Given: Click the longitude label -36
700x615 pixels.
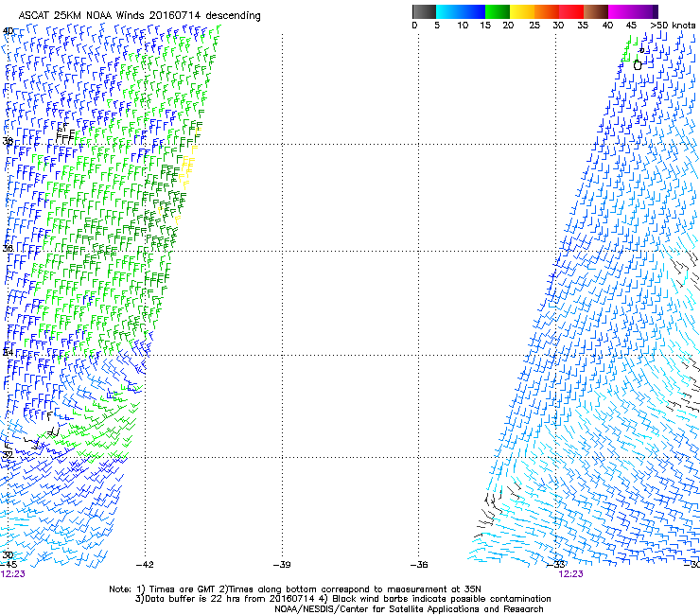Looking at the screenshot, I should pyautogui.click(x=419, y=565).
